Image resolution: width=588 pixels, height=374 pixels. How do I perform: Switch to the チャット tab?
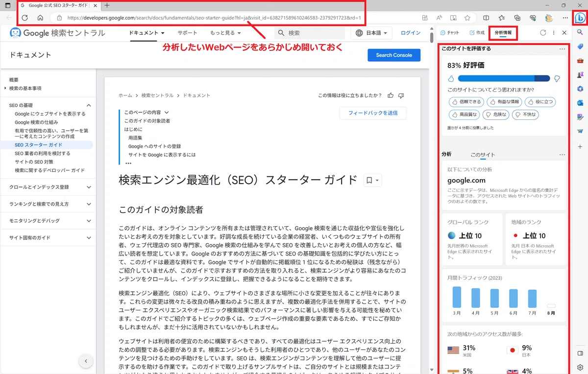449,33
